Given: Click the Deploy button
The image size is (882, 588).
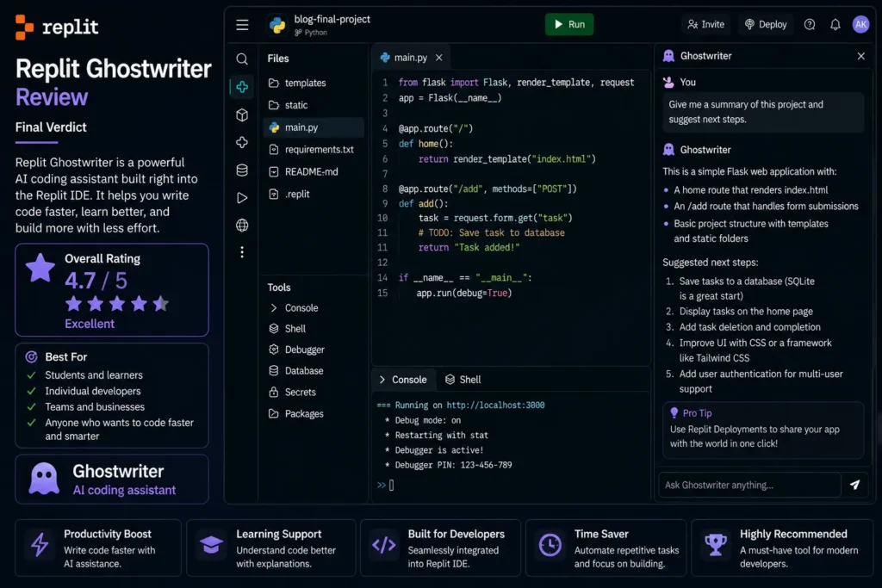Looking at the screenshot, I should (766, 24).
